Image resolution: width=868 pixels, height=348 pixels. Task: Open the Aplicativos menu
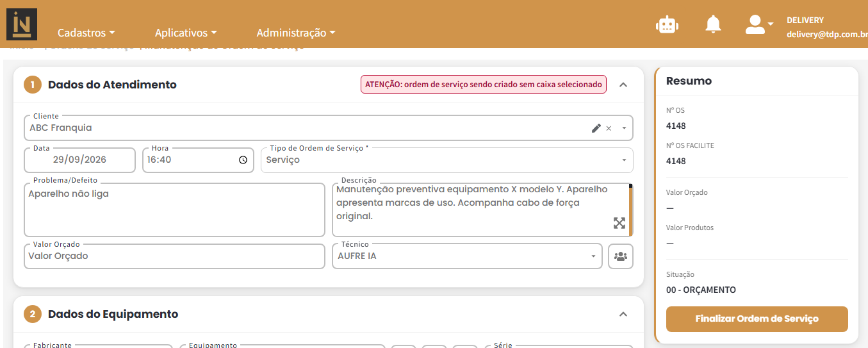pyautogui.click(x=186, y=33)
